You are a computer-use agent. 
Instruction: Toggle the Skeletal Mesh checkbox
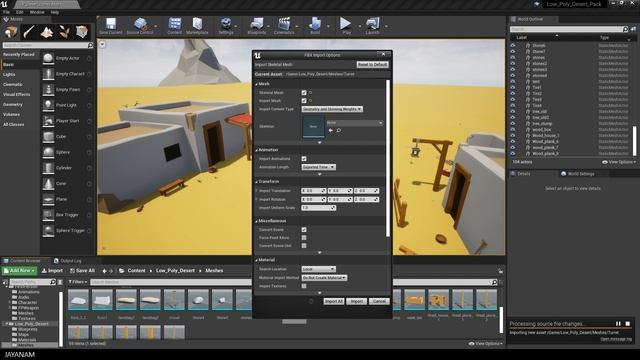(304, 93)
